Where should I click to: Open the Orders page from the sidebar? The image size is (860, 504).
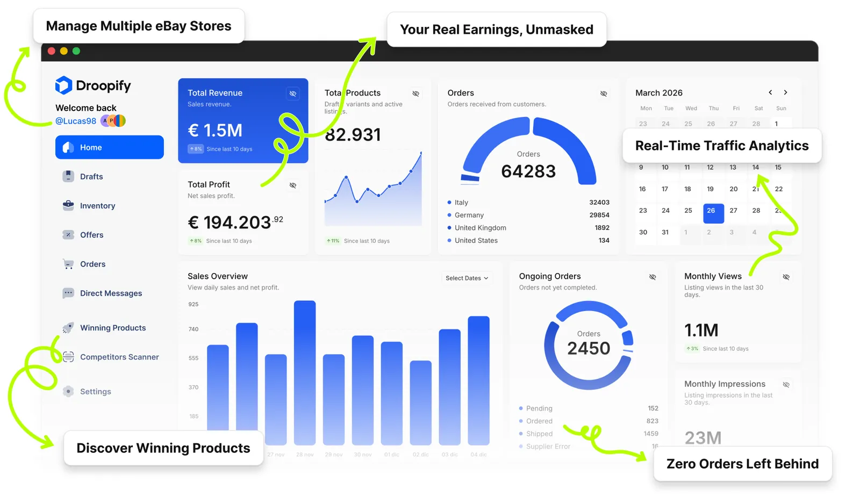click(x=92, y=264)
